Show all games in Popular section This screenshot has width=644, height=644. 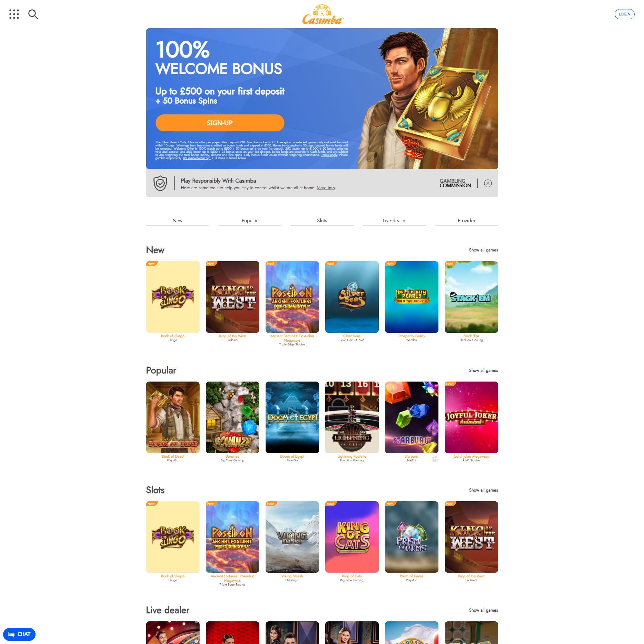[x=483, y=370]
